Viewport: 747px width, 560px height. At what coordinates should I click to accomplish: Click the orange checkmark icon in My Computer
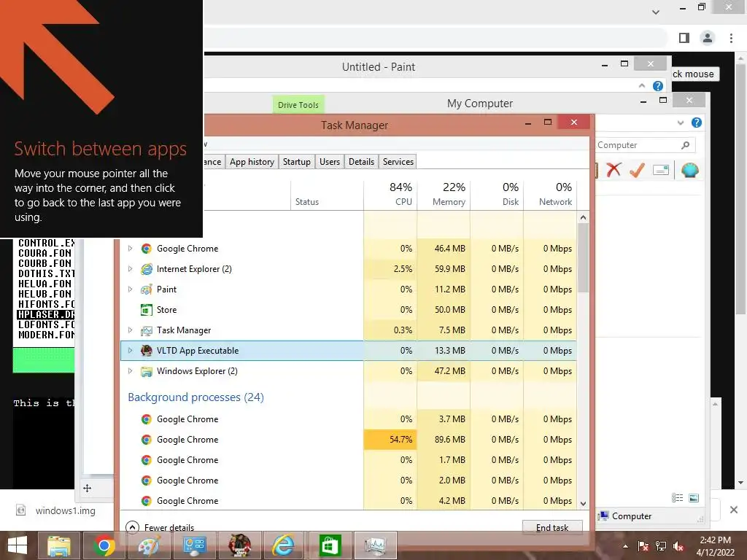(x=637, y=169)
